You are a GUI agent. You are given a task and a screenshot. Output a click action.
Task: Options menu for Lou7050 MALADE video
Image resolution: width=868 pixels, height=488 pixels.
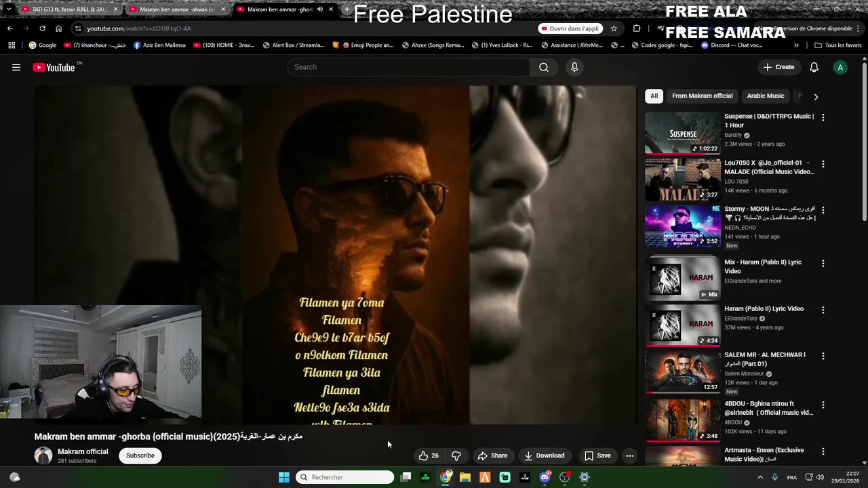tap(823, 164)
